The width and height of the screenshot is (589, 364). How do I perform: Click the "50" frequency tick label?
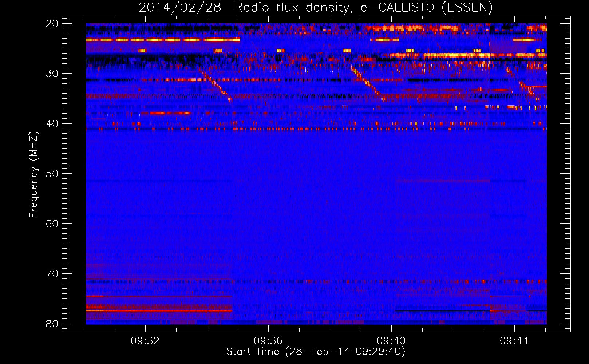[52, 174]
